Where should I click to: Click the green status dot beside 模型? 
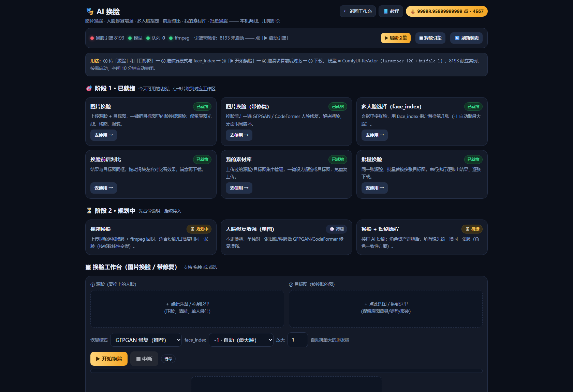click(x=130, y=38)
